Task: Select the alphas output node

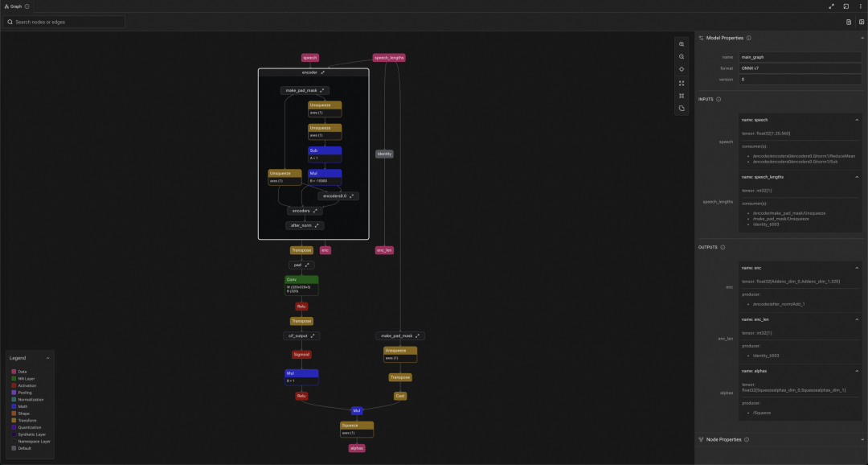Action: tap(357, 448)
